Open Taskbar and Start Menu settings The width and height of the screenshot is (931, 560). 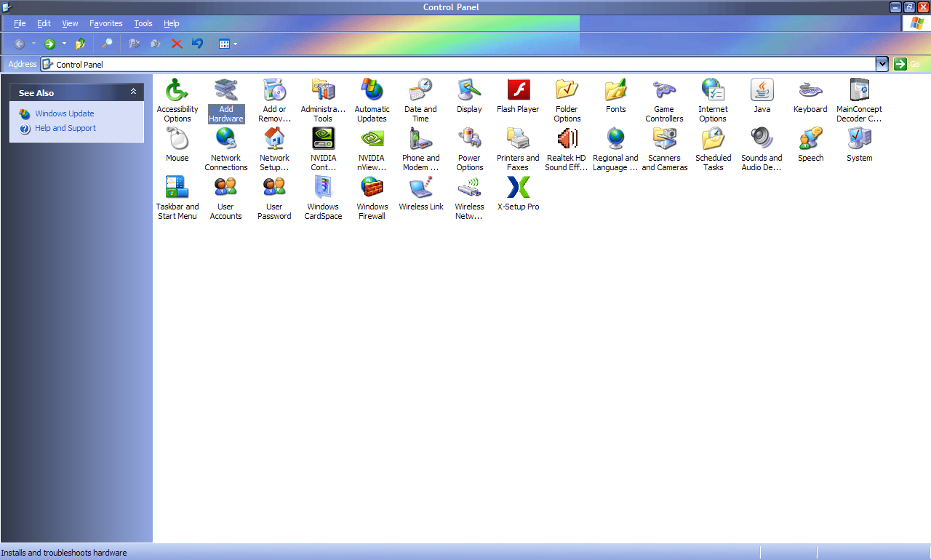[x=177, y=198]
